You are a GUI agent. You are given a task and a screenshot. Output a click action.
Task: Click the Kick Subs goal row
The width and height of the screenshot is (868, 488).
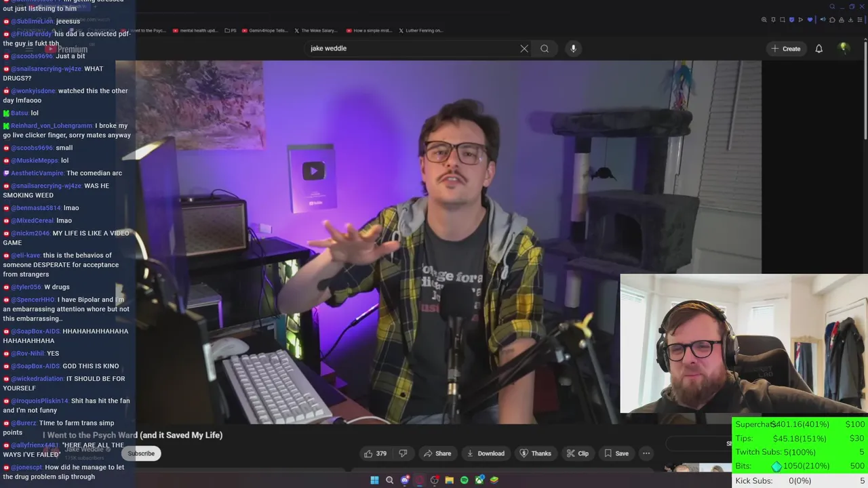click(800, 481)
